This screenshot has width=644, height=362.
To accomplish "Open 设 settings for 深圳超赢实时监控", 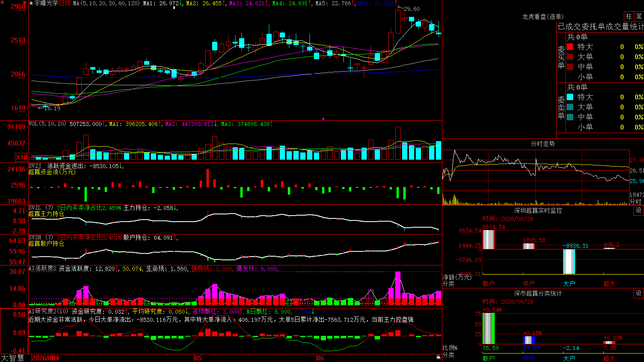I will pyautogui.click(x=639, y=210).
